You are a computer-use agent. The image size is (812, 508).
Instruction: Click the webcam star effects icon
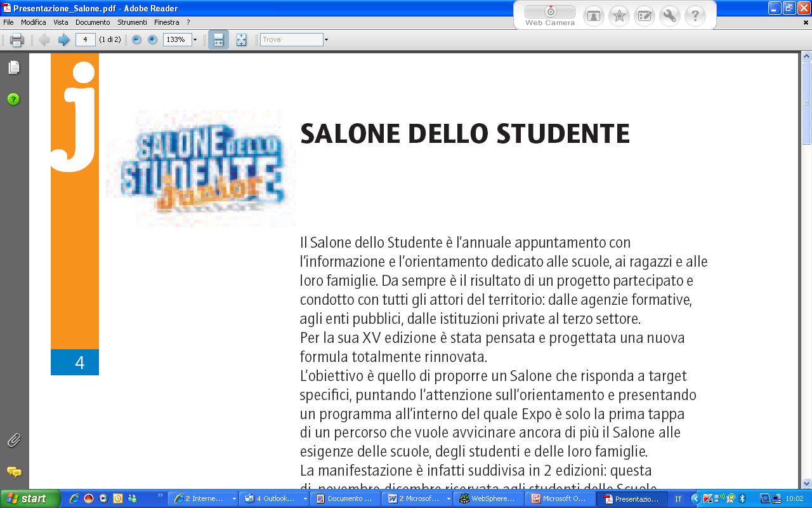point(619,16)
